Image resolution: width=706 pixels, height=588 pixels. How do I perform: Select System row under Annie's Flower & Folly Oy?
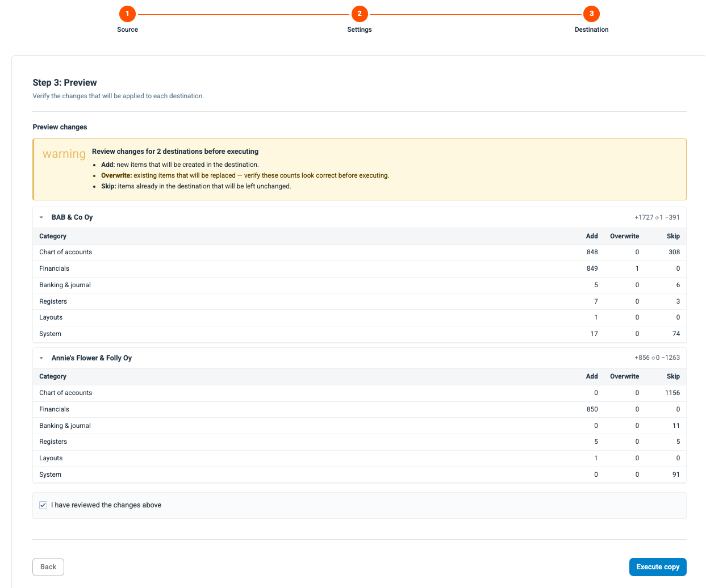[x=360, y=474]
